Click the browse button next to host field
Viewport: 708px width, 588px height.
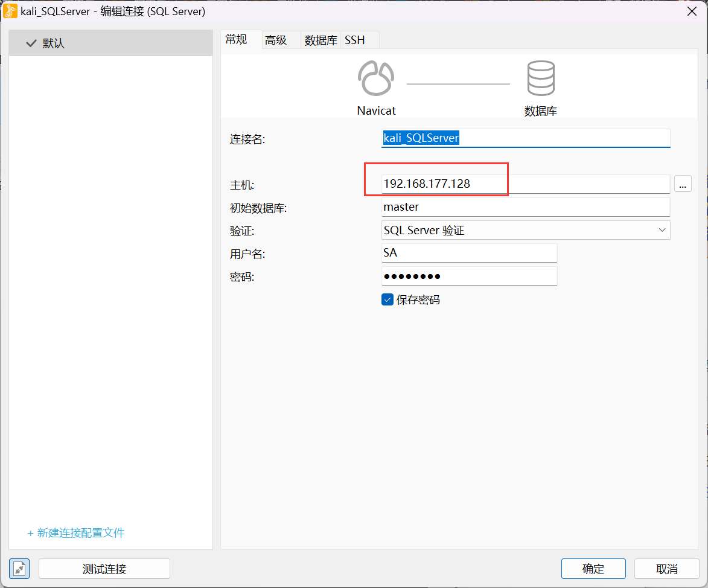pos(683,184)
